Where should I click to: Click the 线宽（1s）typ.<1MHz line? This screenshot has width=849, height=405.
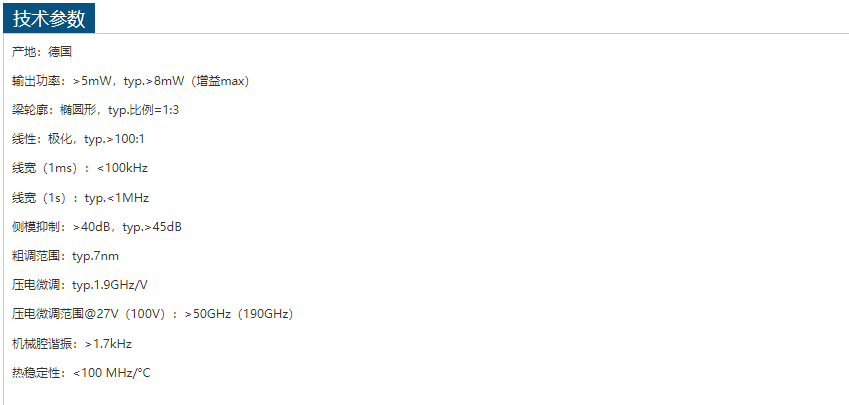[x=80, y=198]
